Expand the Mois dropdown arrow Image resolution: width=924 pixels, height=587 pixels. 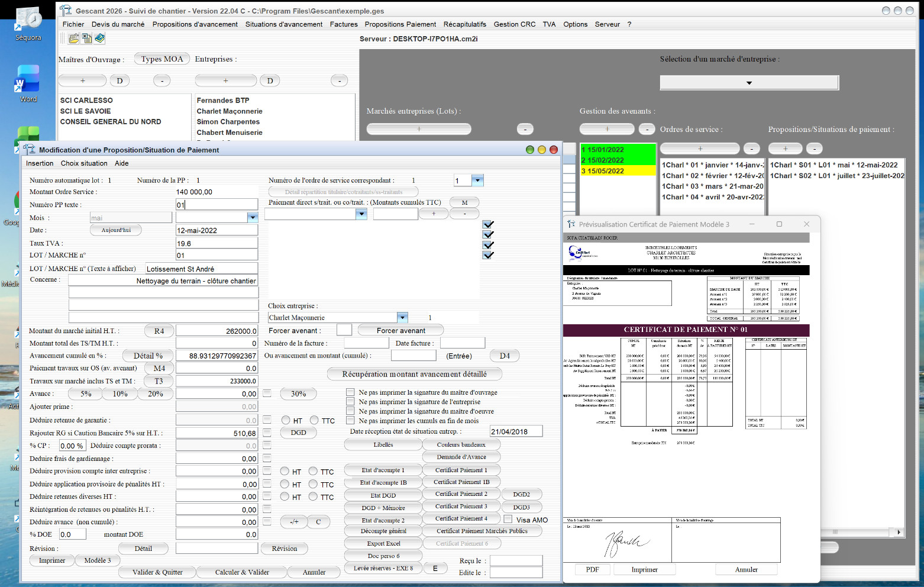click(253, 217)
